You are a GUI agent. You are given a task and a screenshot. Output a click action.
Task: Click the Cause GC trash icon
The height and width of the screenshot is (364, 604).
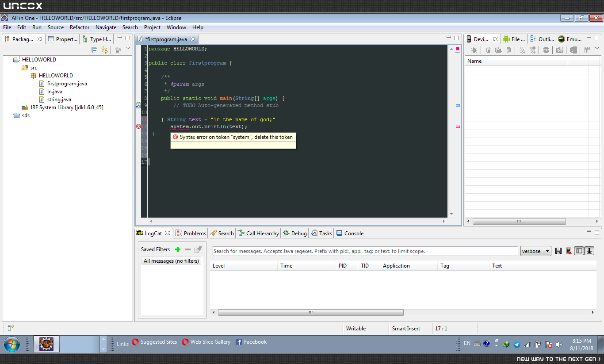coord(508,50)
